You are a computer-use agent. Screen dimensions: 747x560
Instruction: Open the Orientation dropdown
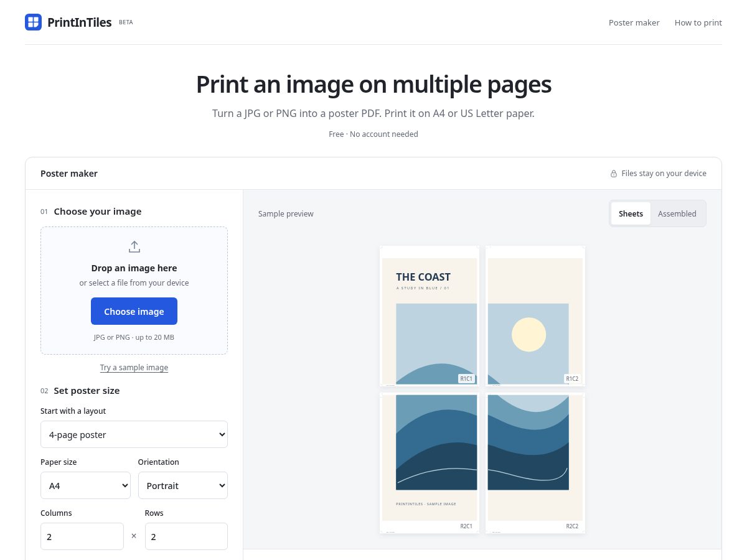(x=182, y=485)
